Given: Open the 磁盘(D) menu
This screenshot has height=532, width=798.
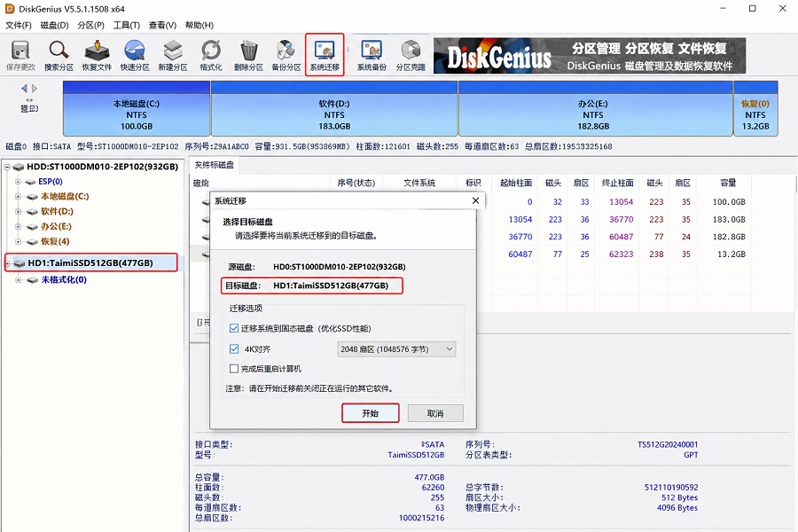Looking at the screenshot, I should point(54,25).
